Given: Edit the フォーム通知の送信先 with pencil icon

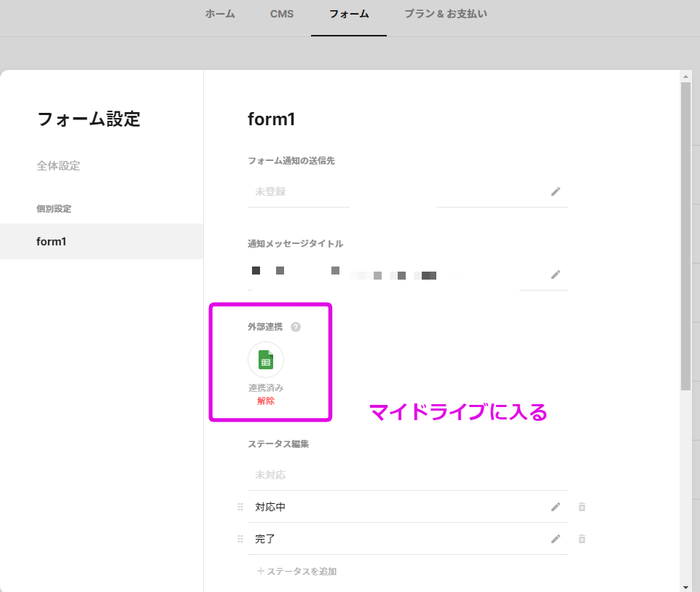Looking at the screenshot, I should pos(555,192).
